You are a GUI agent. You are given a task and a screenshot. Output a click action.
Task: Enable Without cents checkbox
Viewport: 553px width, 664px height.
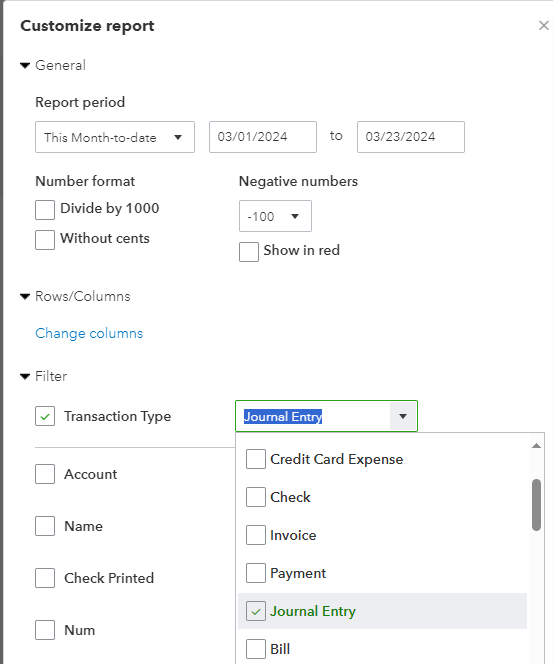point(45,240)
